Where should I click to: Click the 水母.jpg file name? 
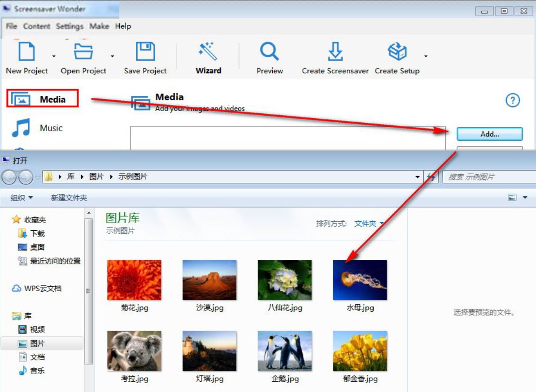coord(360,308)
